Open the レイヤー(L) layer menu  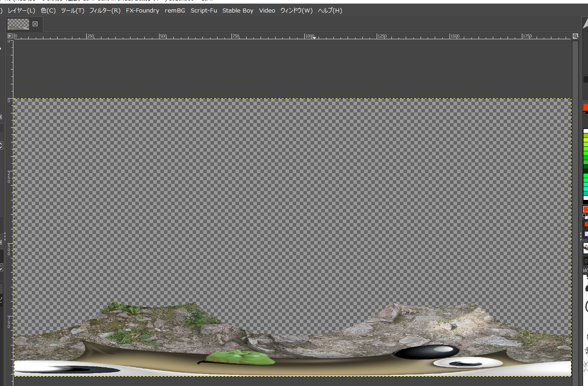[21, 10]
